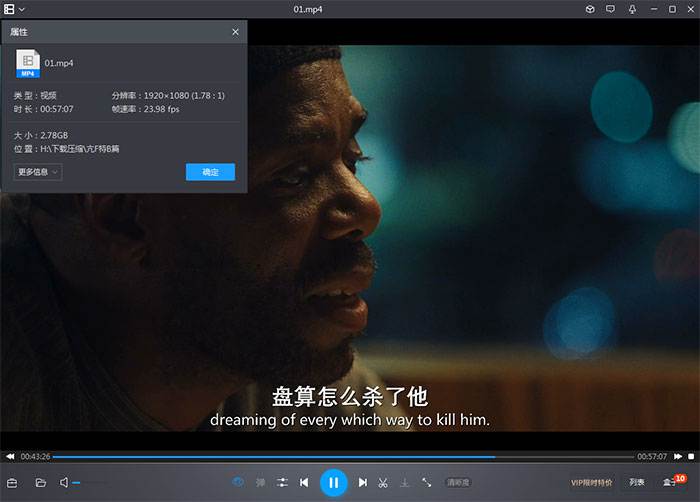Open the 盒子 box with the notification badge
Viewport: 700px width, 502px height.
coord(670,482)
